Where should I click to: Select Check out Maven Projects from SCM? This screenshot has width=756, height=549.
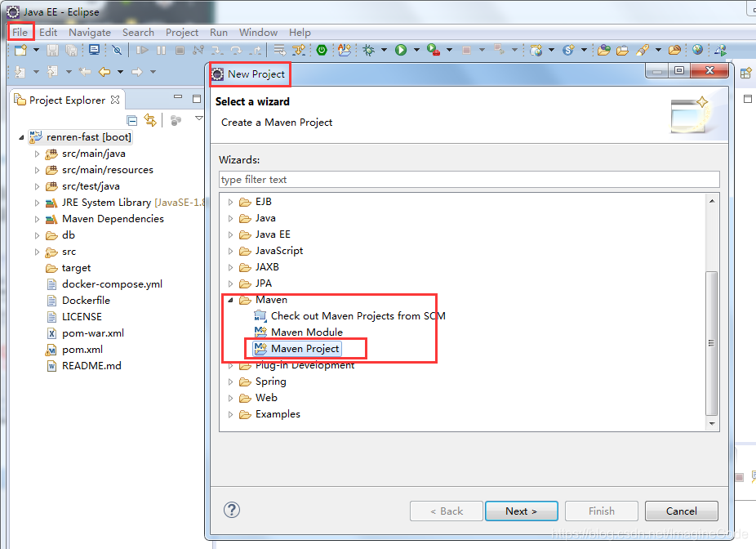[x=349, y=316]
